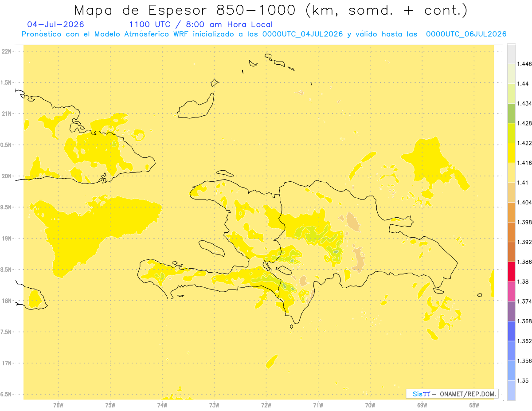
Task: Select the longitude label "72W"
Action: tap(266, 405)
